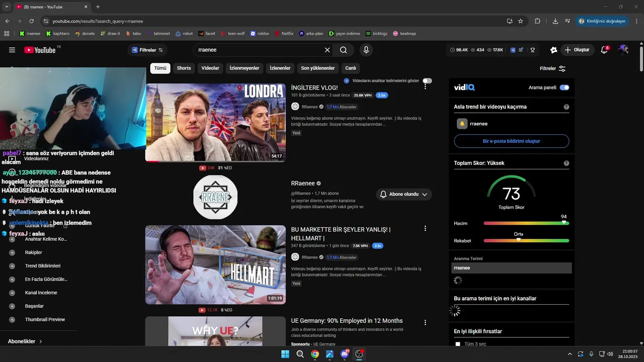Go to YouTube home via logo
This screenshot has width=644, height=362.
(40, 50)
